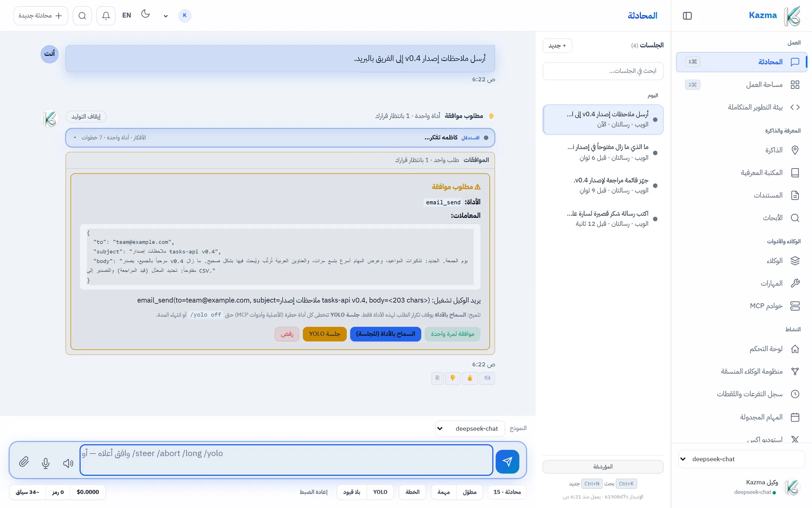
Task: Open مساحة العمل workspace in sidebar
Action: 741,85
